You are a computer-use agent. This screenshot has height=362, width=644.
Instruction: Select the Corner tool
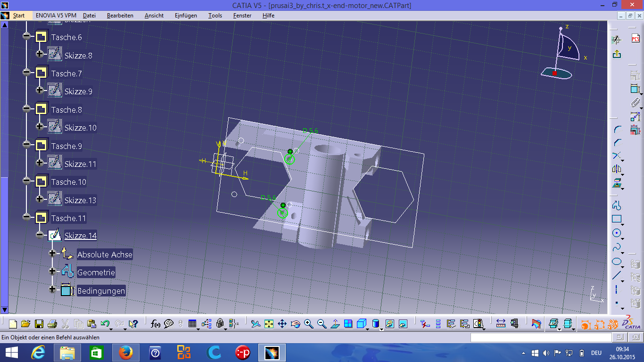(617, 129)
